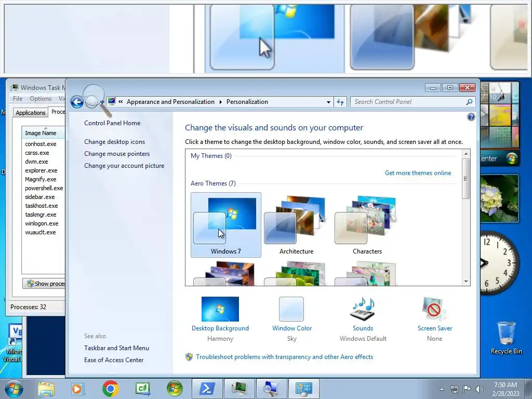The width and height of the screenshot is (532, 399).
Task: Launch Google Chrome from the taskbar
Action: point(110,389)
